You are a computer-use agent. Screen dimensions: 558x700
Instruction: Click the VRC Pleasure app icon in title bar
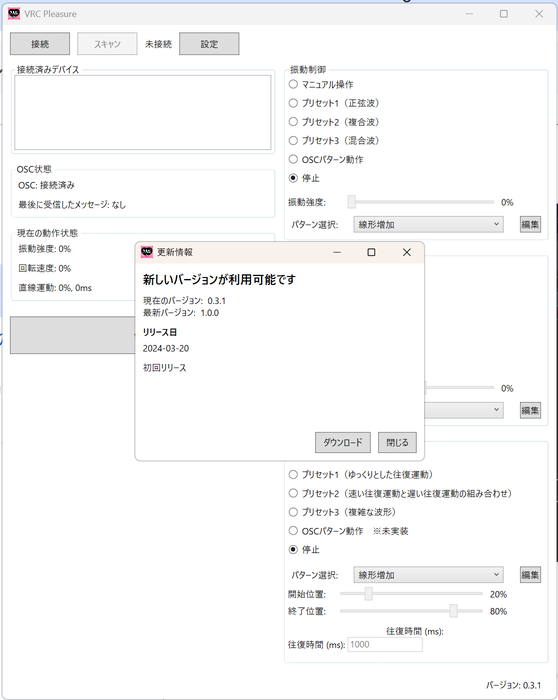click(14, 14)
